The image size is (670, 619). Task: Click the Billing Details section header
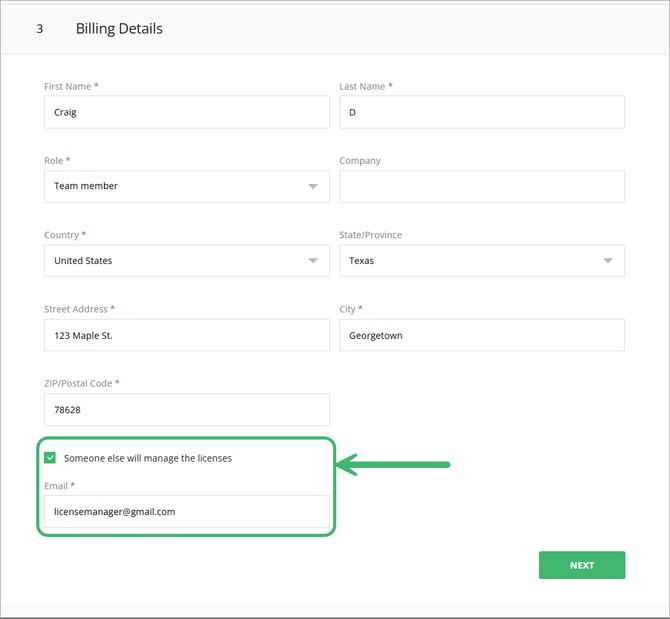coord(119,29)
